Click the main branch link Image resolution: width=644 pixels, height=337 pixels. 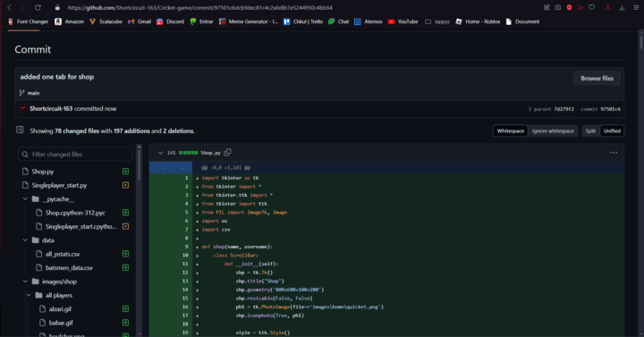pos(33,93)
